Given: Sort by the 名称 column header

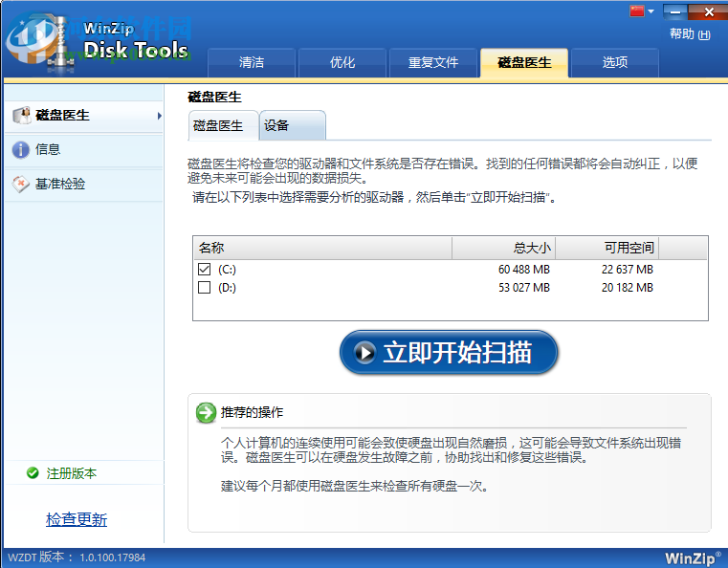Looking at the screenshot, I should [322, 248].
